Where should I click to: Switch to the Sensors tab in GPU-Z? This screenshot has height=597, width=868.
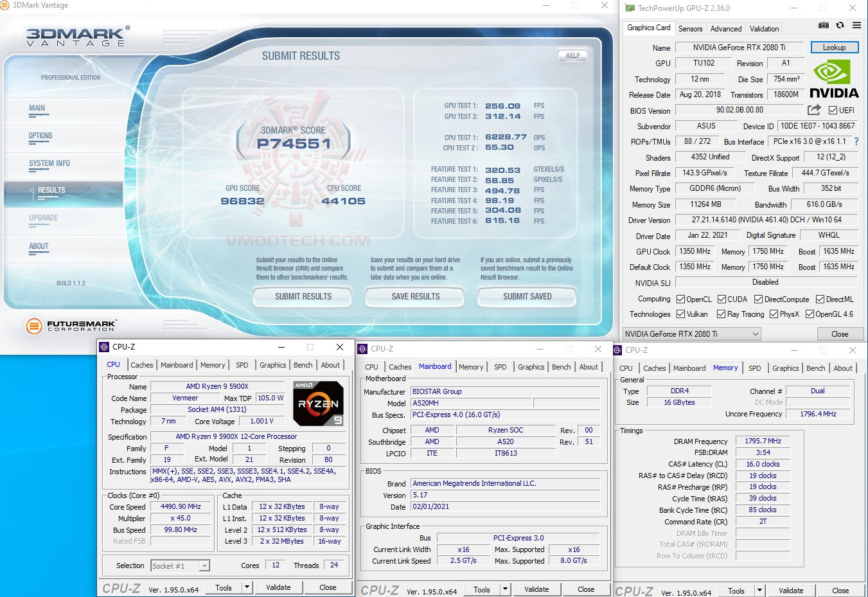[x=690, y=29]
